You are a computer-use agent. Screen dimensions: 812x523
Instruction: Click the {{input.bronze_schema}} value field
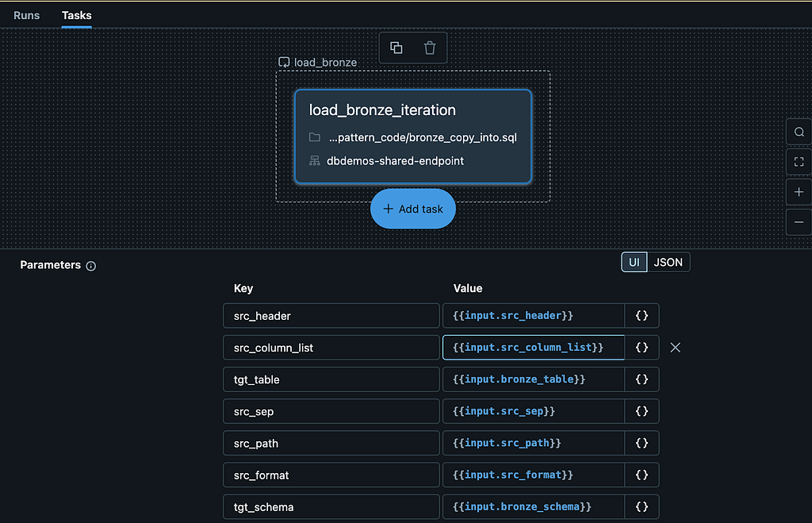[534, 507]
